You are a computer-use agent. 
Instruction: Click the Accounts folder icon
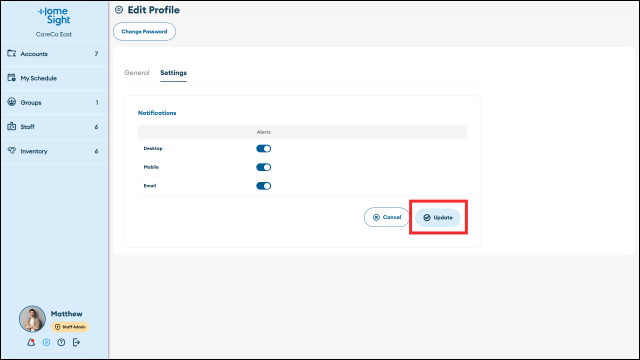[x=11, y=53]
